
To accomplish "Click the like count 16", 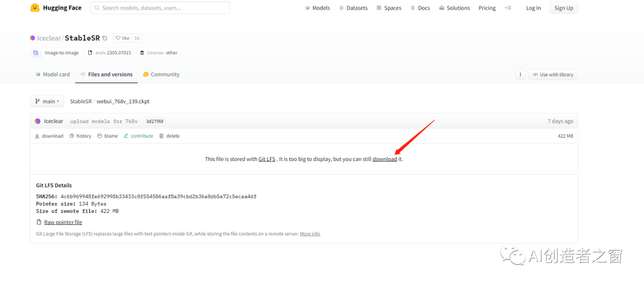I will (137, 38).
